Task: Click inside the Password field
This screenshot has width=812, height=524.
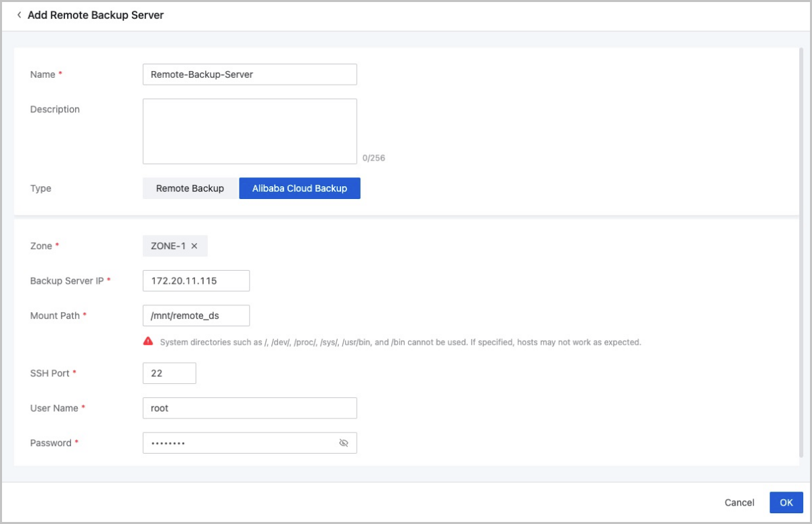Action: (x=237, y=443)
